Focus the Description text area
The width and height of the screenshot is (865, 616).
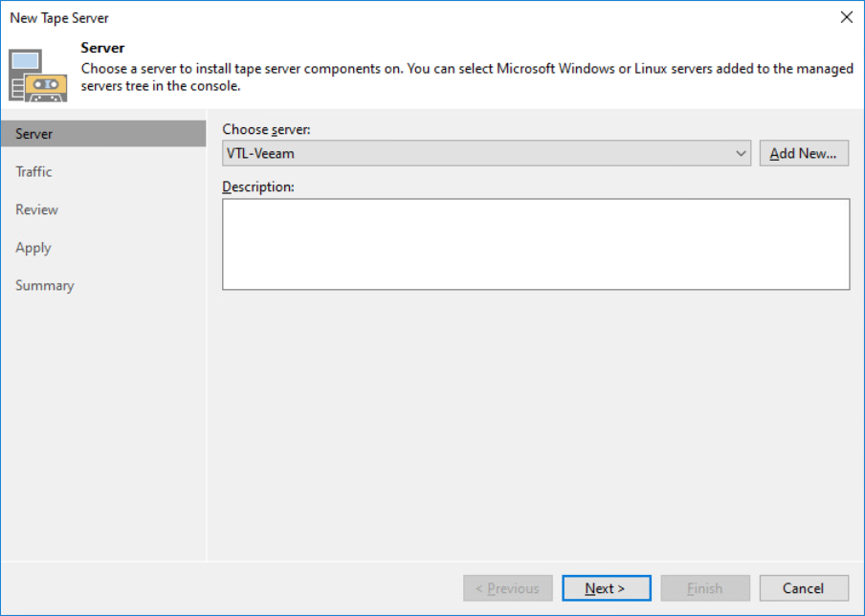pyautogui.click(x=536, y=244)
